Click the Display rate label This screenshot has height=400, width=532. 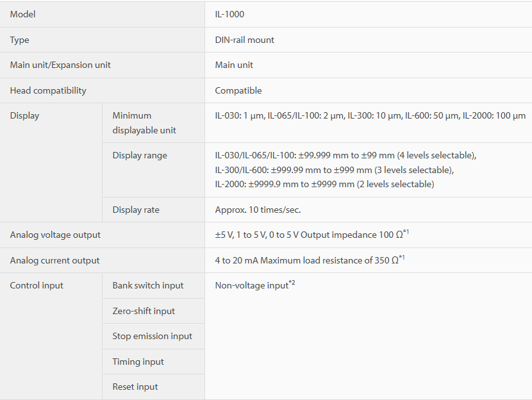(136, 210)
